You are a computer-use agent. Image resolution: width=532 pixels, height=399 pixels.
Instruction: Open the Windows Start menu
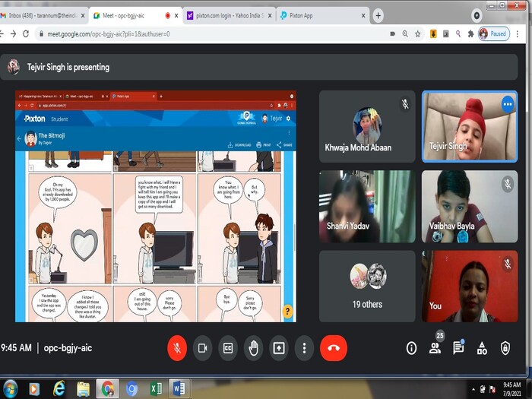10,389
